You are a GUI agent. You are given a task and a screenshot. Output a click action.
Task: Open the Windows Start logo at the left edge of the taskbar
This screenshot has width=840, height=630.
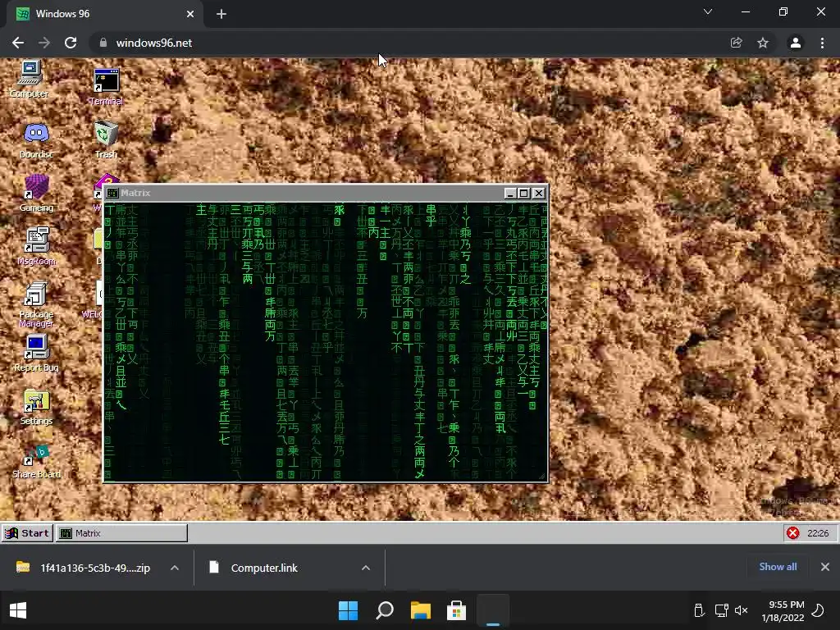(x=18, y=610)
